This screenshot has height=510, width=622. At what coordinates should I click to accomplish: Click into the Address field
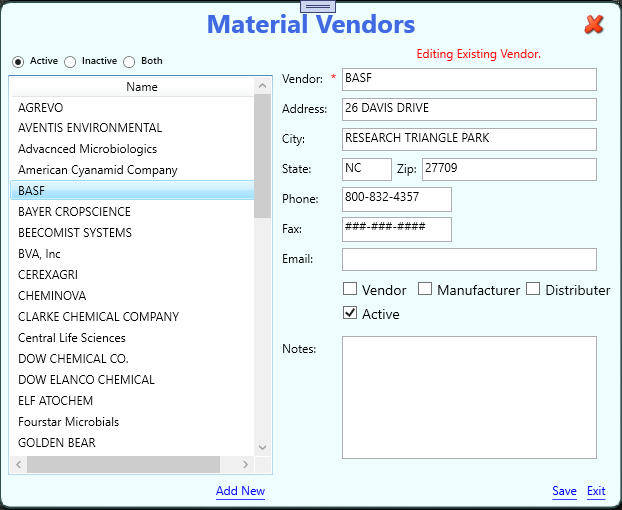(469, 109)
